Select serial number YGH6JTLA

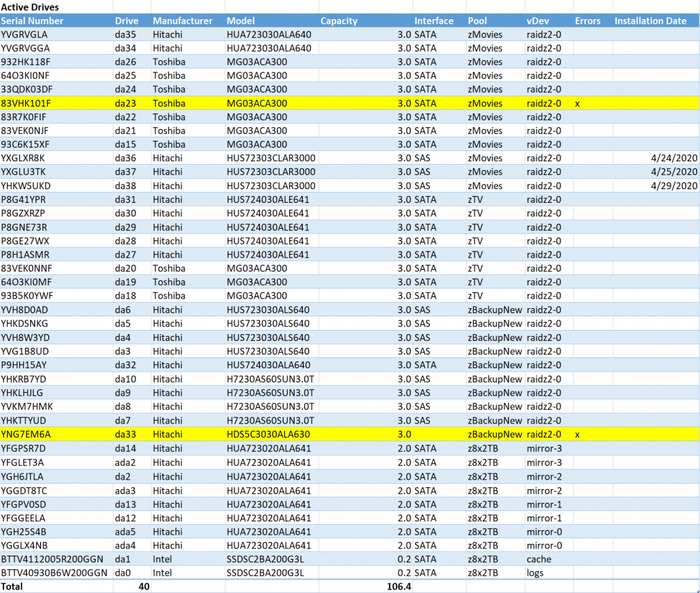point(22,477)
